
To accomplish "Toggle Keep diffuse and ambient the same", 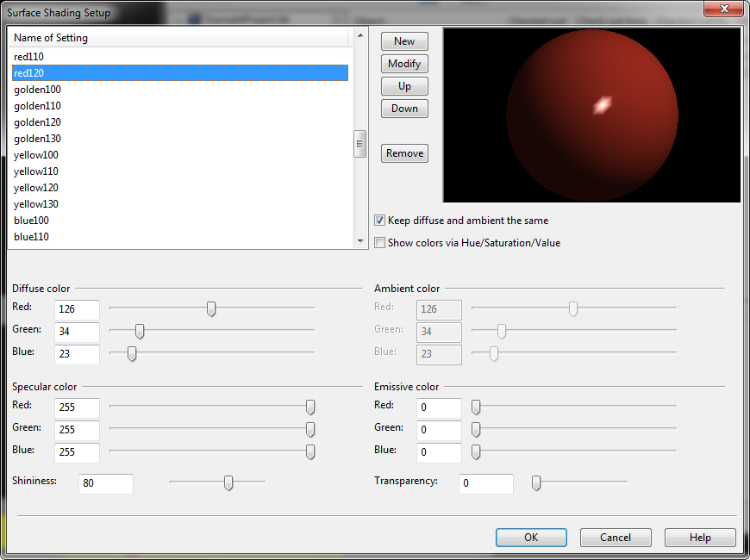I will point(380,221).
